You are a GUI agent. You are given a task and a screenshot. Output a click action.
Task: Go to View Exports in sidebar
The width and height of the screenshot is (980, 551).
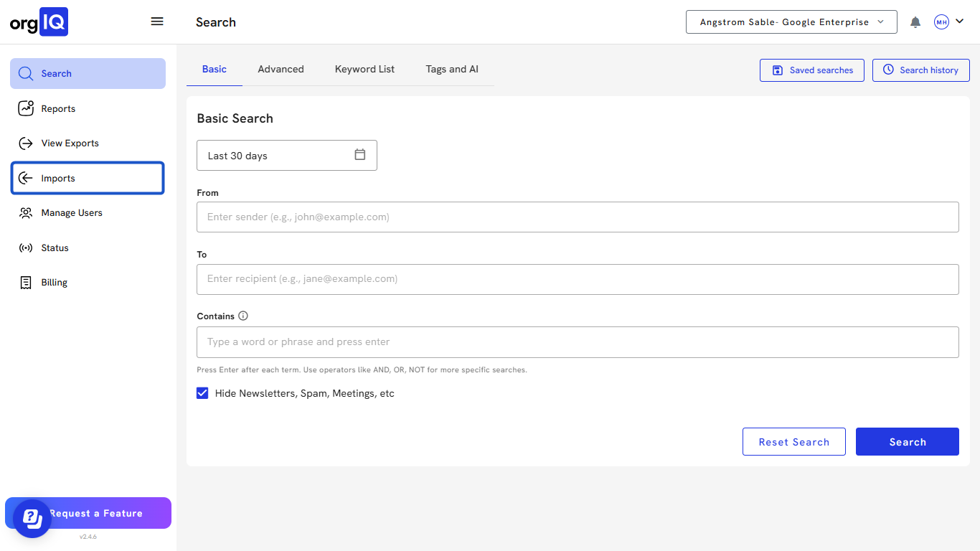[70, 143]
